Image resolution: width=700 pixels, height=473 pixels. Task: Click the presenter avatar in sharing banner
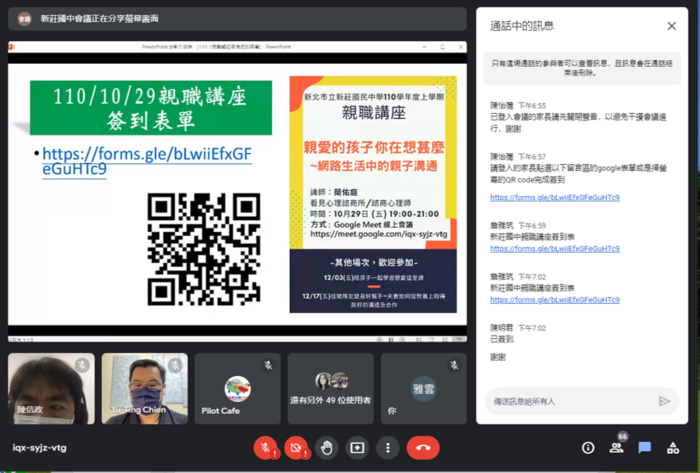pos(24,19)
